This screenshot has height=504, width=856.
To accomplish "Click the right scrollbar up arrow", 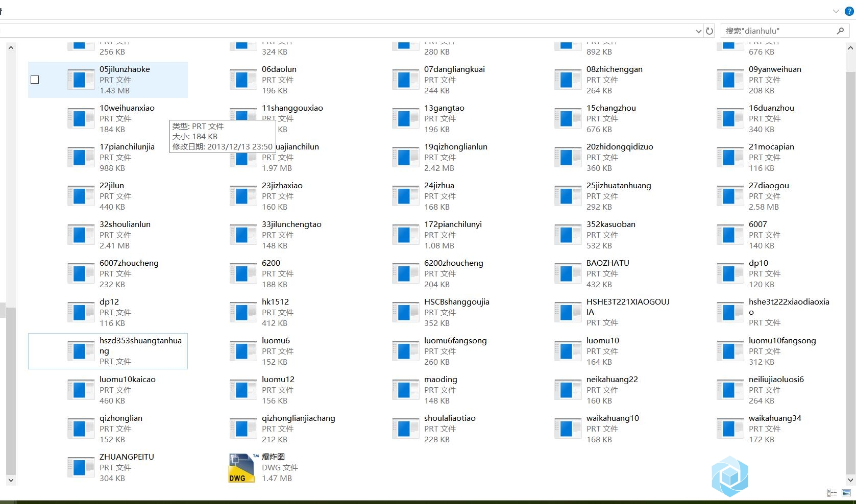I will 850,48.
